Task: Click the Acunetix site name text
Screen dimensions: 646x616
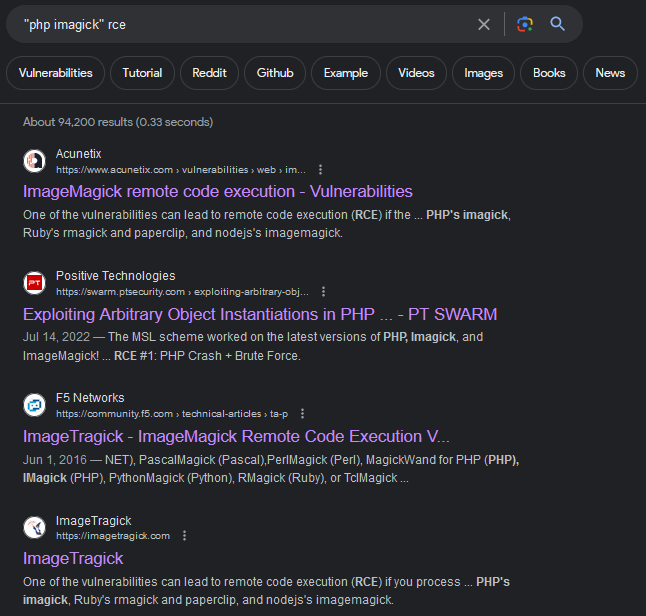Action: [79, 154]
